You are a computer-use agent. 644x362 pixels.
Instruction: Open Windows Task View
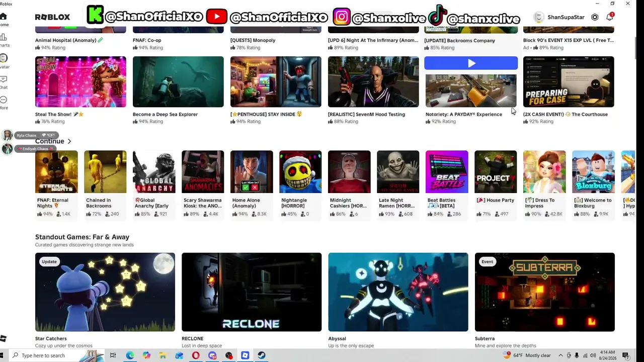point(113,355)
